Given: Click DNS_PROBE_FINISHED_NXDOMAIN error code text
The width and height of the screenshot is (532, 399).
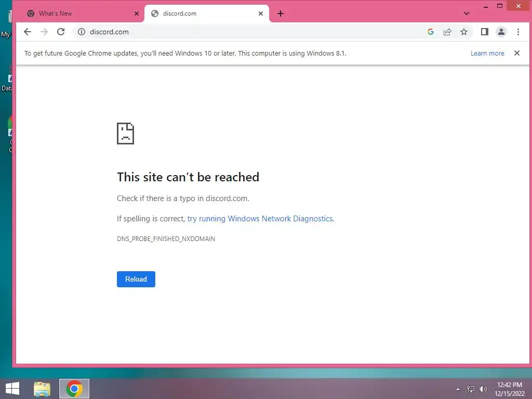Looking at the screenshot, I should (x=166, y=239).
